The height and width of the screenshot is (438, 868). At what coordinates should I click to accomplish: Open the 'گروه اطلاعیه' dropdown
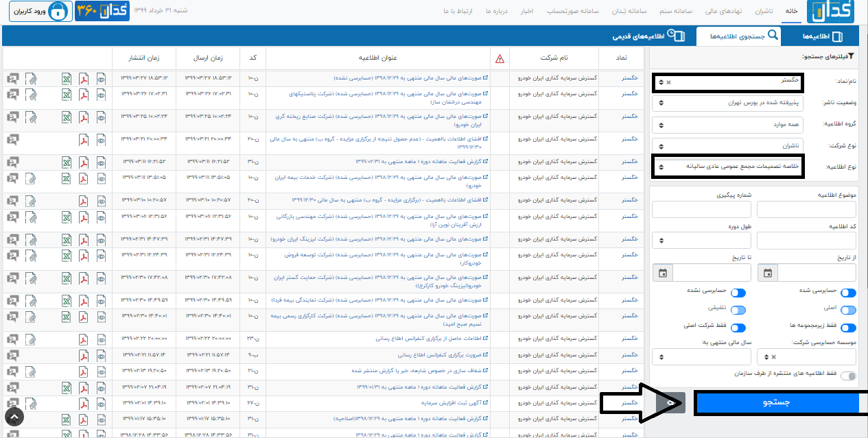[726, 125]
